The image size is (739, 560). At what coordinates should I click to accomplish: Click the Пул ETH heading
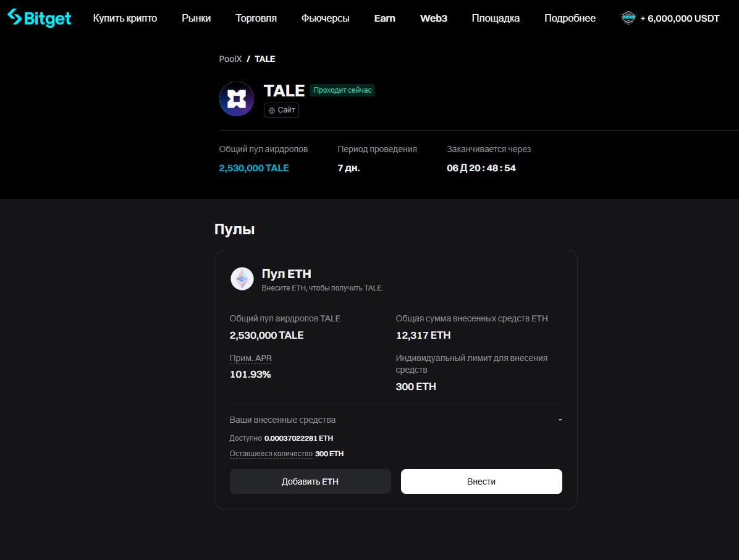pyautogui.click(x=287, y=274)
